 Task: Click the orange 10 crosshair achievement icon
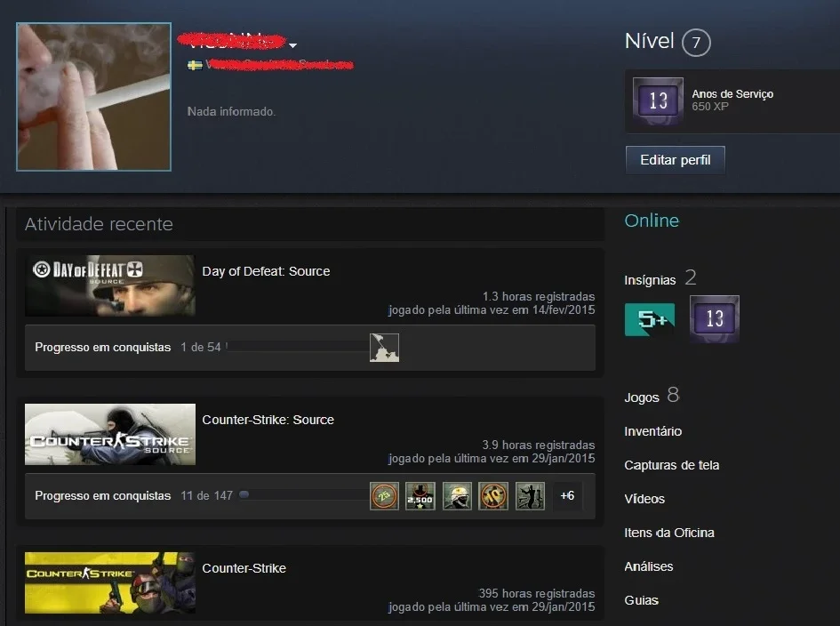pos(493,496)
